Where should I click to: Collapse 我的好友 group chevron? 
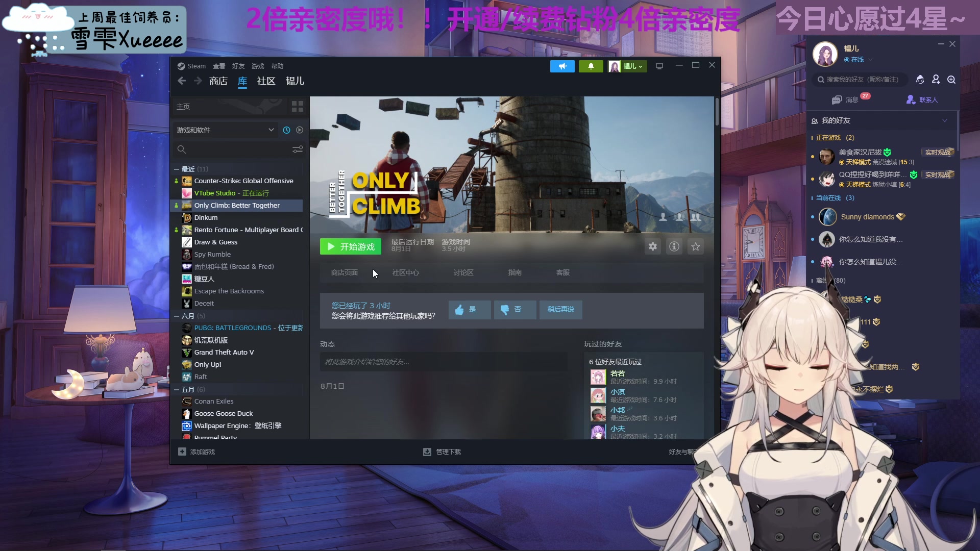tap(945, 121)
